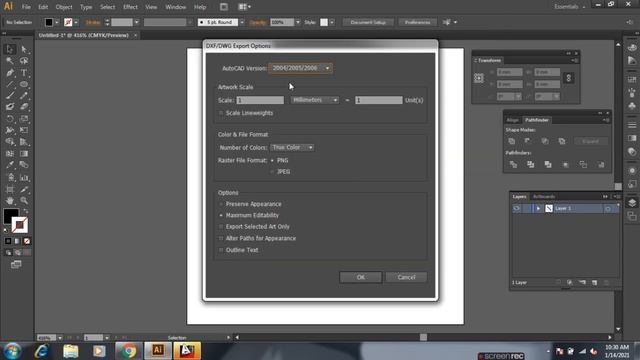Enable the Scale Lineweights checkbox
The height and width of the screenshot is (360, 640).
point(221,113)
